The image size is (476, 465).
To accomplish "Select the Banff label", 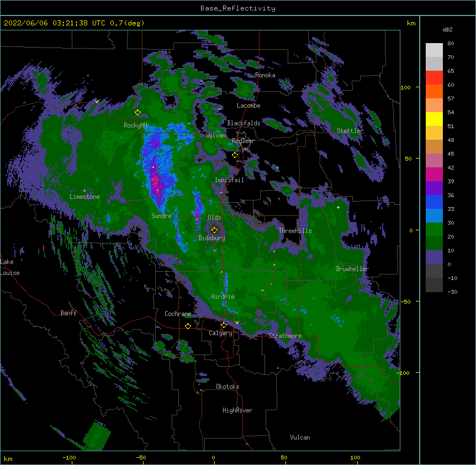I will [68, 313].
